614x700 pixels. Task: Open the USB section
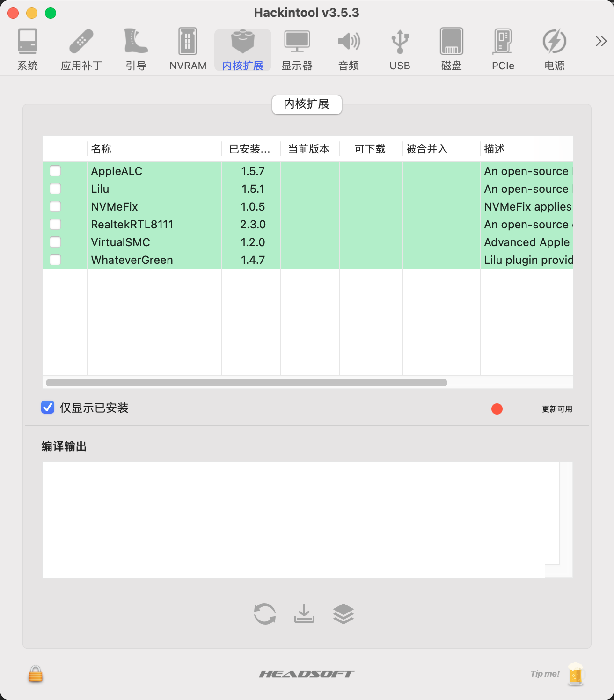[400, 50]
